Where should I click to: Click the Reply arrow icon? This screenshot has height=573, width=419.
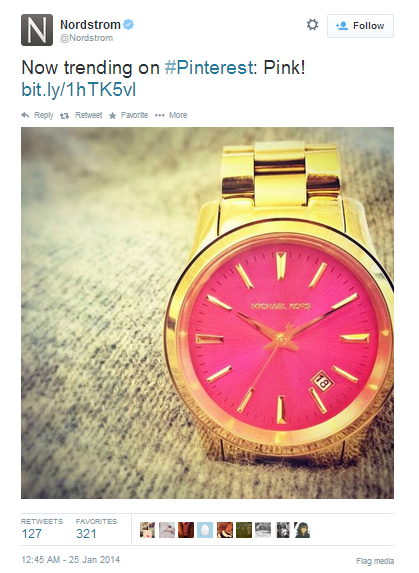[25, 115]
